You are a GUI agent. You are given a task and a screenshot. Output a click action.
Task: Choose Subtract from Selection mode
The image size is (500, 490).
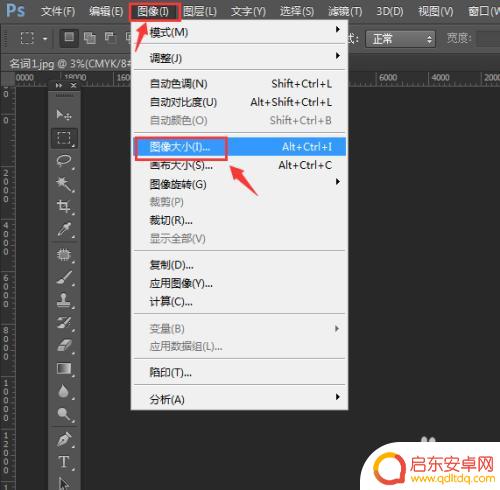pyautogui.click(x=110, y=38)
